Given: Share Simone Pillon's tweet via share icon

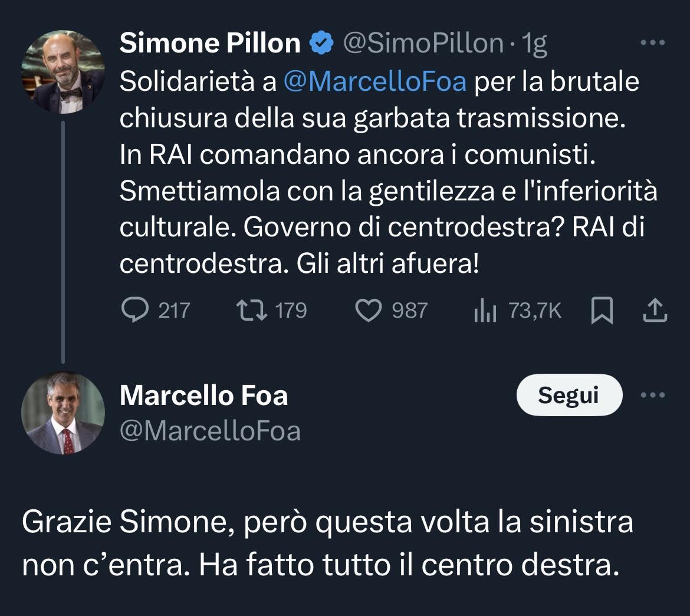Looking at the screenshot, I should click(x=655, y=311).
